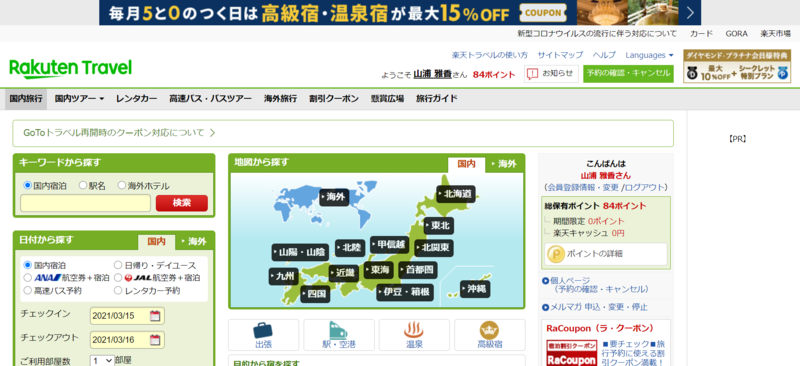Image resolution: width=800 pixels, height=366 pixels.
Task: Select the 駅・空港 train icon
Action: 338,330
